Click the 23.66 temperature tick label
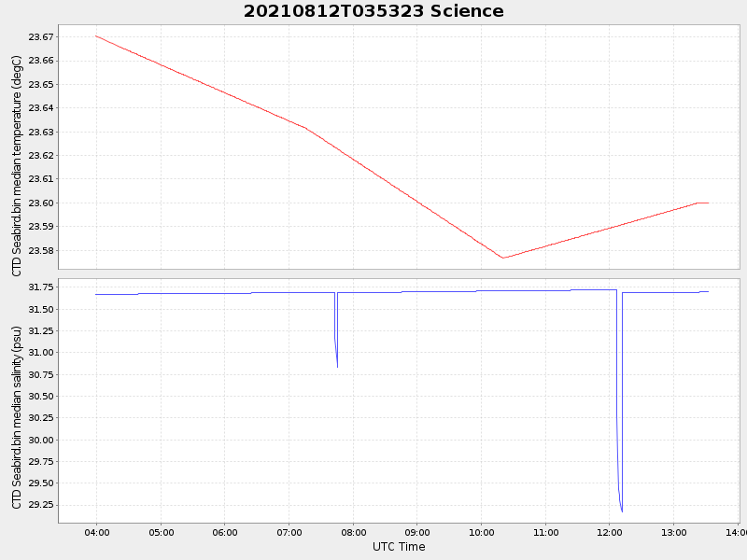This screenshot has width=747, height=560. tap(41, 61)
